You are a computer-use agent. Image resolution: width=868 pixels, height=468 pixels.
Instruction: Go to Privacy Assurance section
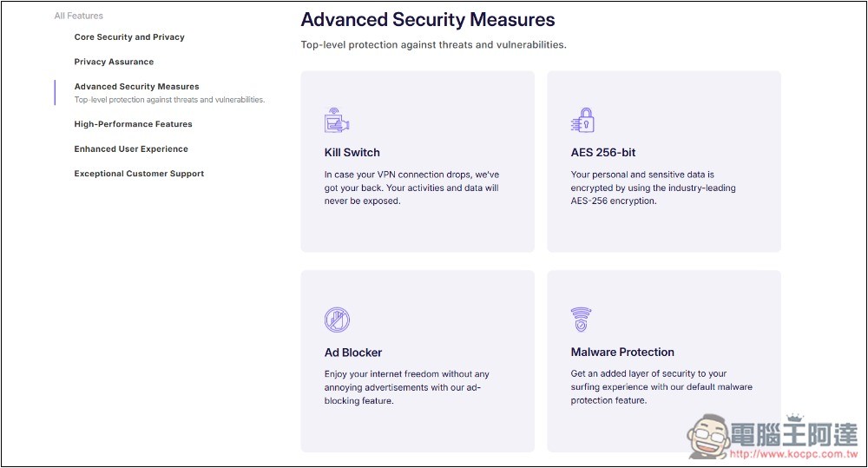114,62
